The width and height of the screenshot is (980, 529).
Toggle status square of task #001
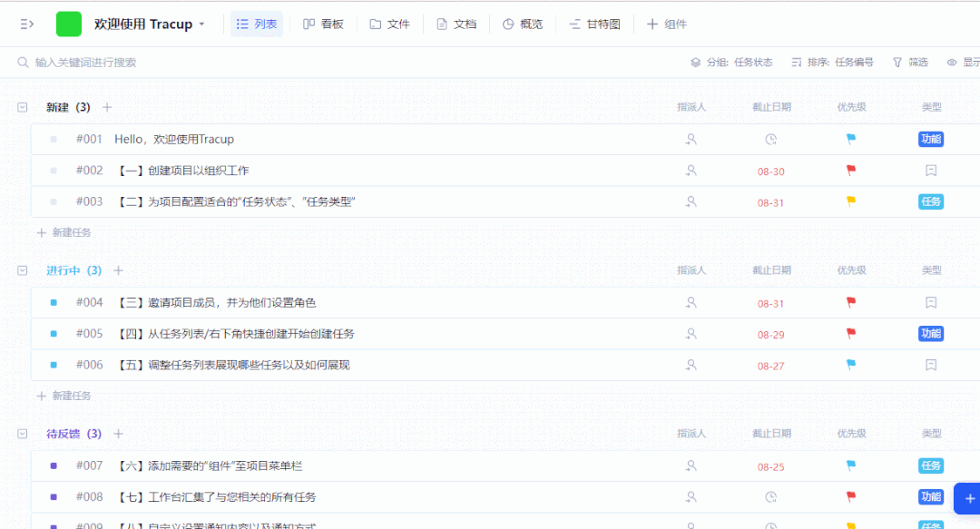54,140
